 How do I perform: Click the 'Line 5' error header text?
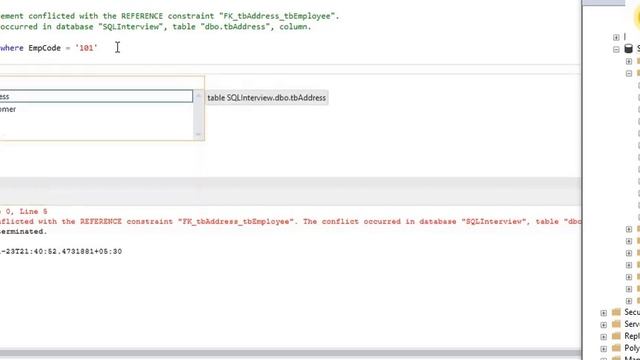[33, 211]
